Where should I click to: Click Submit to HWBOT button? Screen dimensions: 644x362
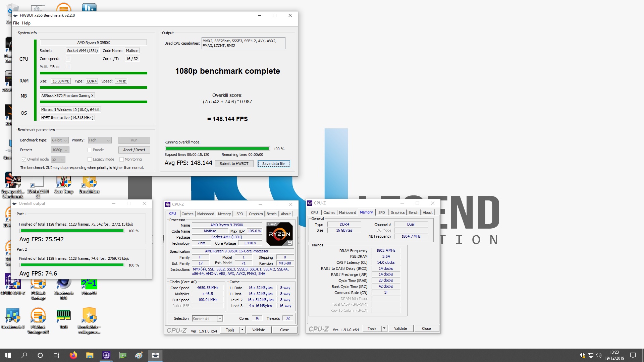click(234, 164)
